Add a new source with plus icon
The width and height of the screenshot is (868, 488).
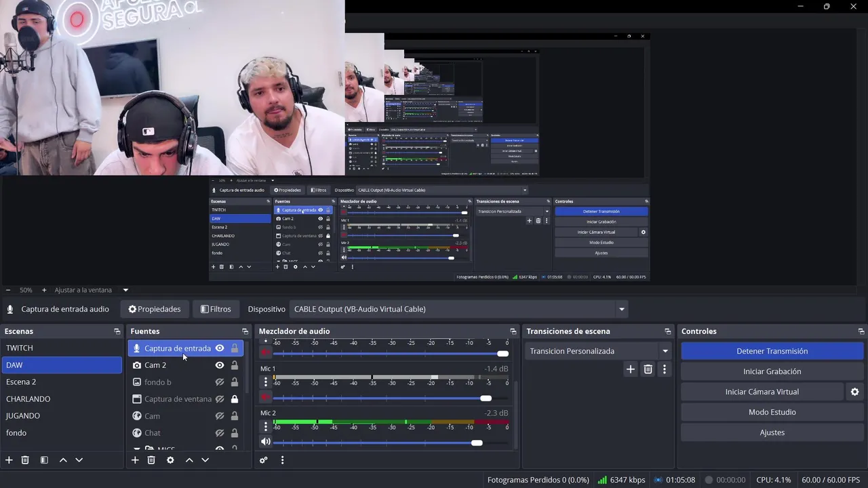click(135, 460)
